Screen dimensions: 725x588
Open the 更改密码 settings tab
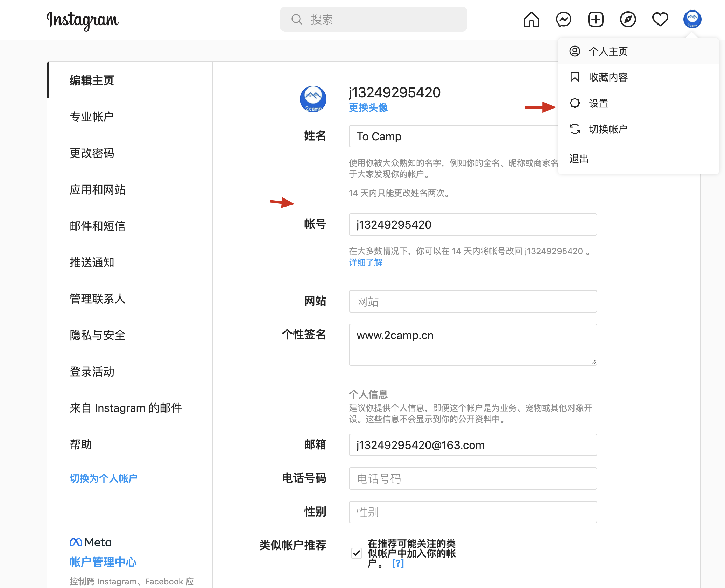click(x=92, y=153)
